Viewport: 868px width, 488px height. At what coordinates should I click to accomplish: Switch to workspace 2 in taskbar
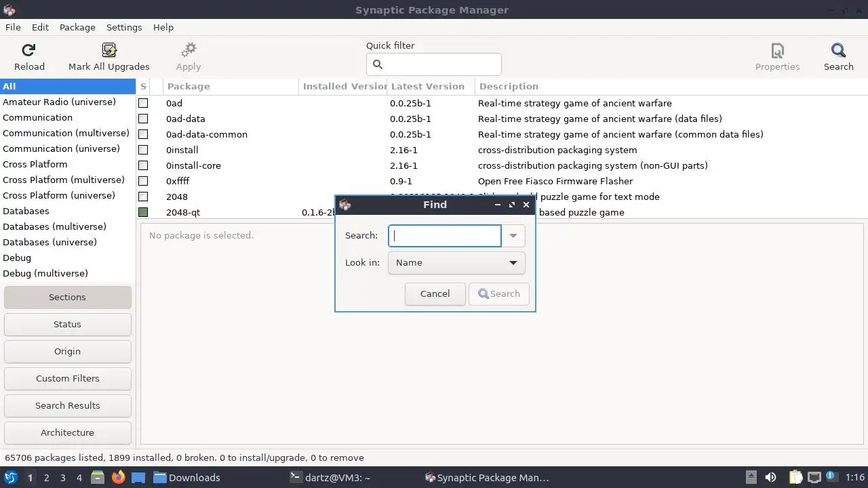click(46, 478)
